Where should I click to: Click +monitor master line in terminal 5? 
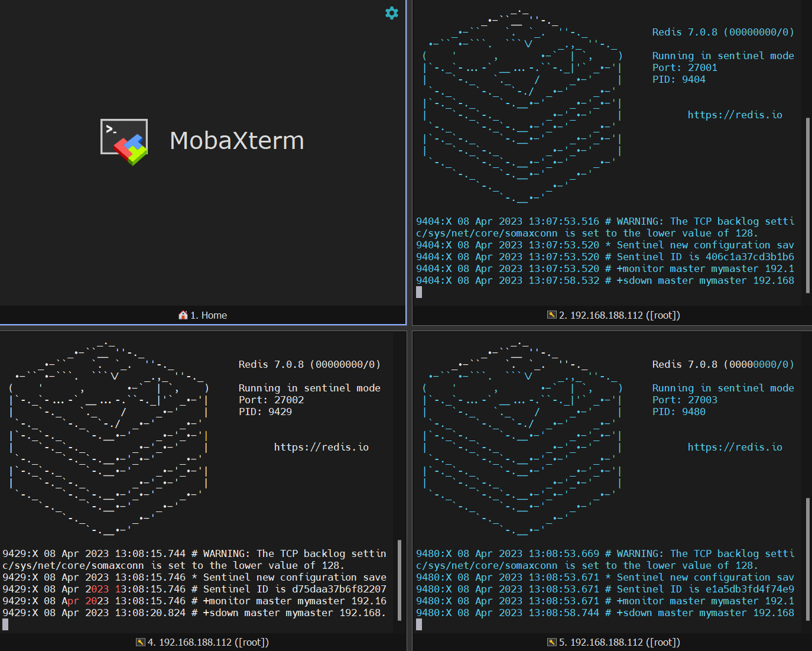(x=605, y=601)
